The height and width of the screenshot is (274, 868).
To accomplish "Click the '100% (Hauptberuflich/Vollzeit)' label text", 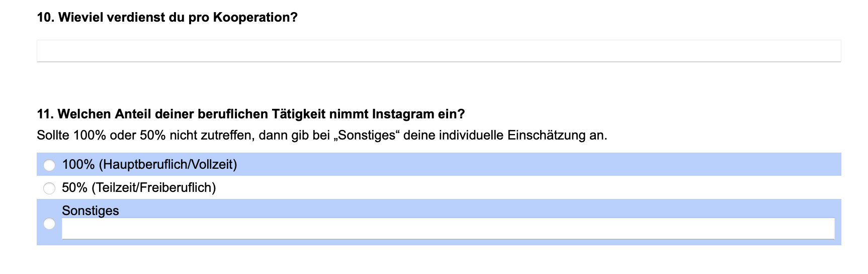I will [149, 165].
